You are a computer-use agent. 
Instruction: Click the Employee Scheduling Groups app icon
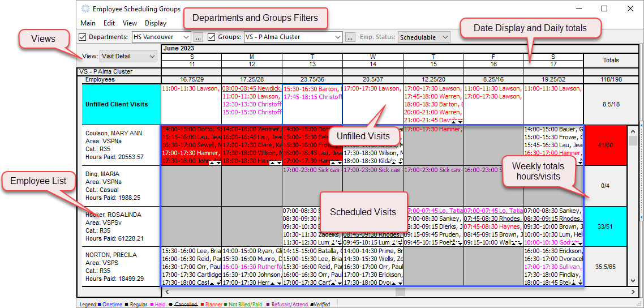pyautogui.click(x=85, y=9)
